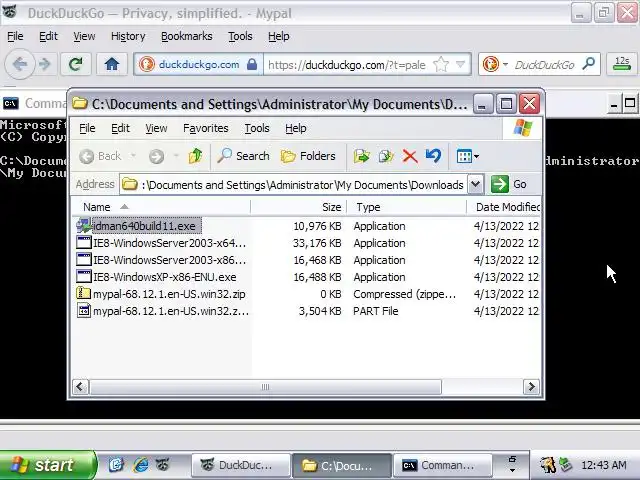Sort files by the Type column
This screenshot has width=640, height=480.
pos(407,207)
